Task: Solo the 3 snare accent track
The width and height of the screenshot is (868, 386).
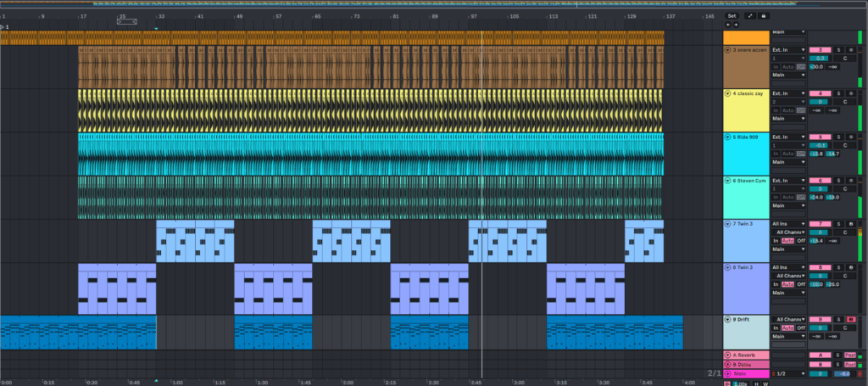Action: 838,50
